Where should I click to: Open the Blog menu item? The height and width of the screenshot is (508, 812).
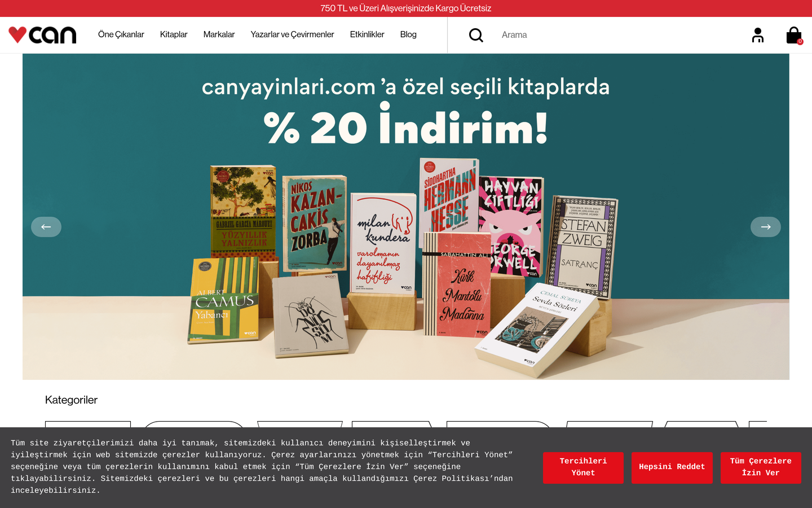click(x=408, y=34)
